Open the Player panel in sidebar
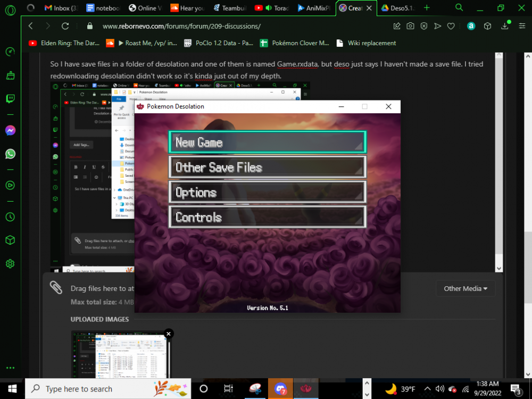This screenshot has height=399, width=532. [x=10, y=185]
